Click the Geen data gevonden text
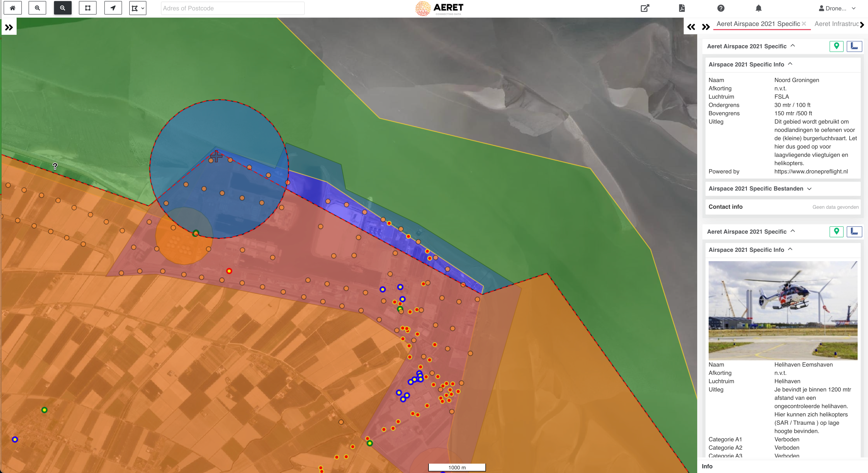The image size is (868, 473). [x=835, y=207]
